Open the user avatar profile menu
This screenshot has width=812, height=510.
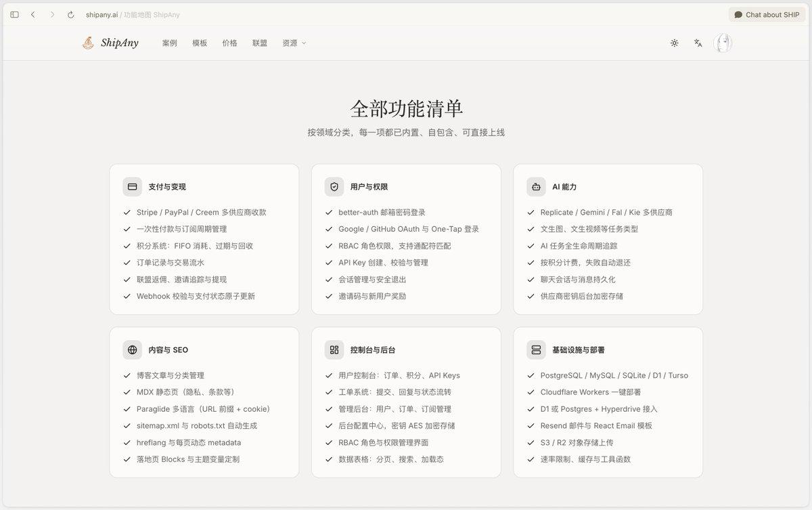point(723,43)
